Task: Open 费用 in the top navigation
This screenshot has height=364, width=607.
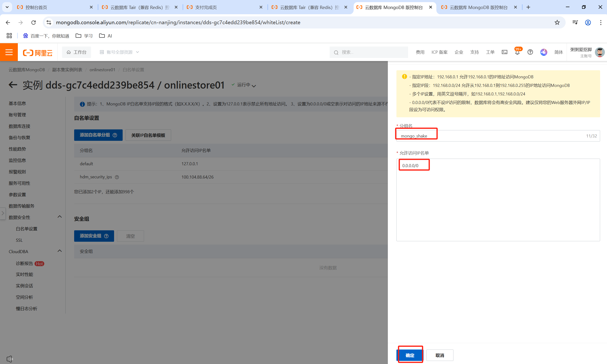Action: click(x=420, y=52)
